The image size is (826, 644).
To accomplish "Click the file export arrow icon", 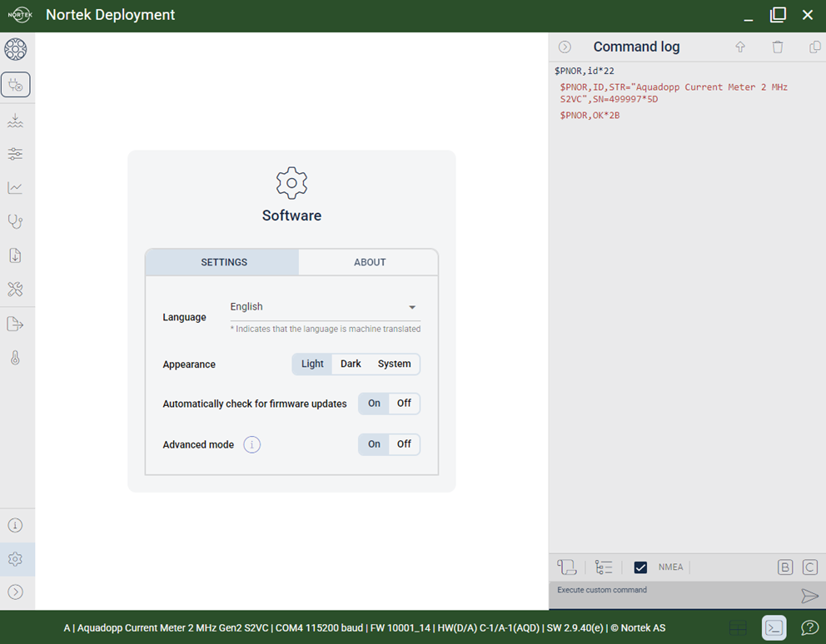I will pos(15,324).
